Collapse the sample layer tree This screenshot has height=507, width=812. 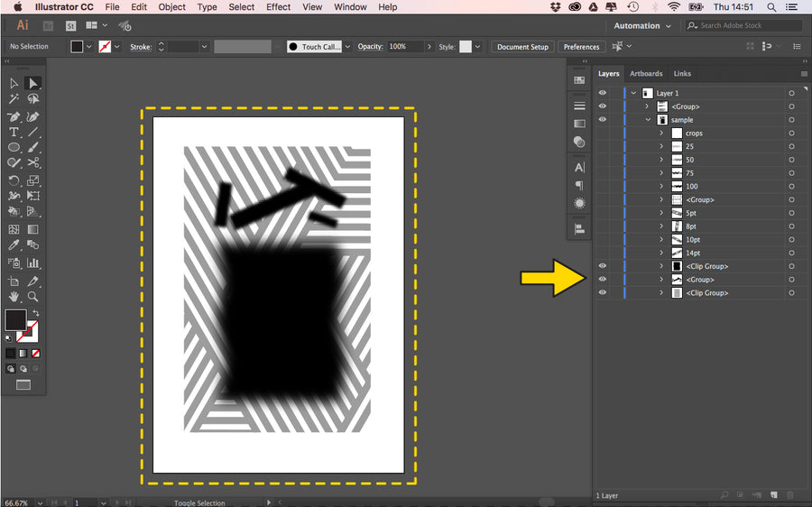click(648, 119)
